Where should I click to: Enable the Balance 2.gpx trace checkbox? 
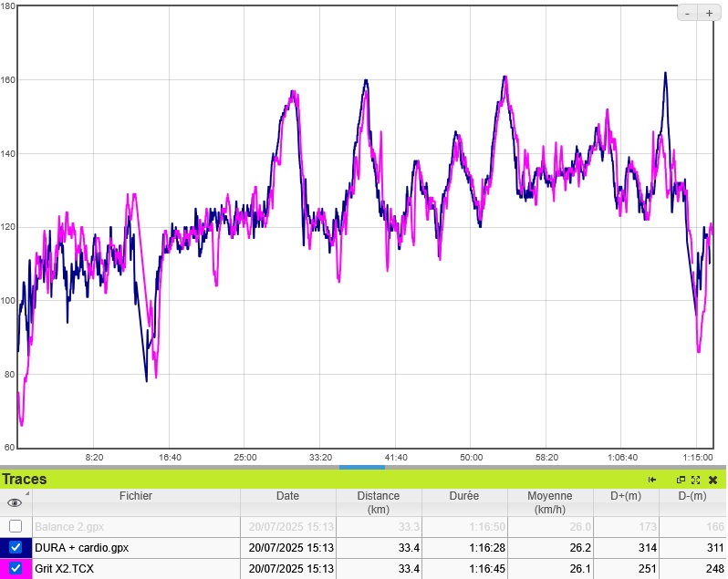16,526
